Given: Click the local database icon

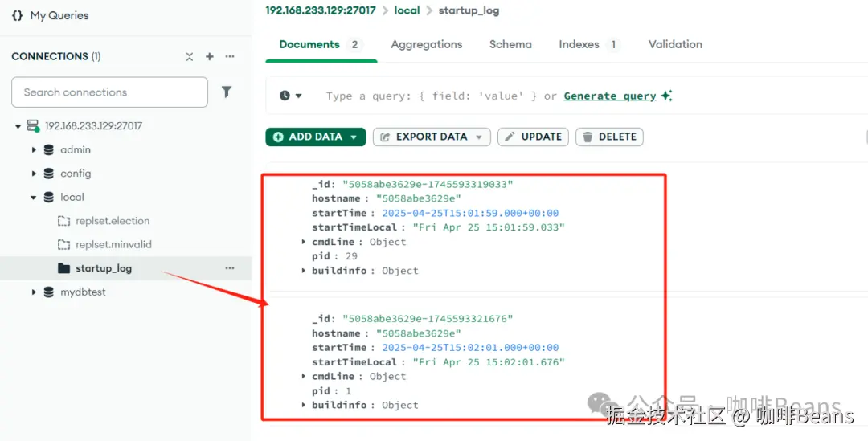Looking at the screenshot, I should [49, 198].
